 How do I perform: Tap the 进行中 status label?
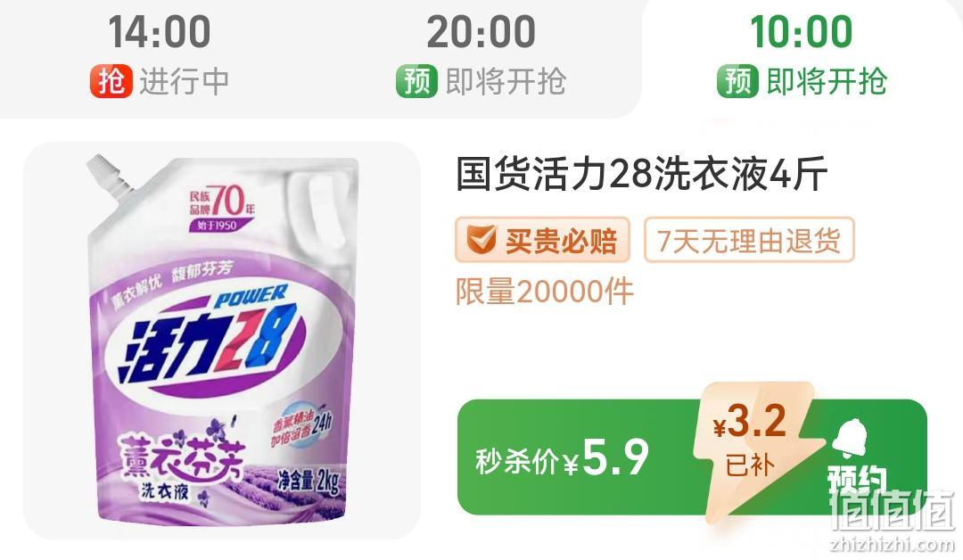click(x=185, y=82)
